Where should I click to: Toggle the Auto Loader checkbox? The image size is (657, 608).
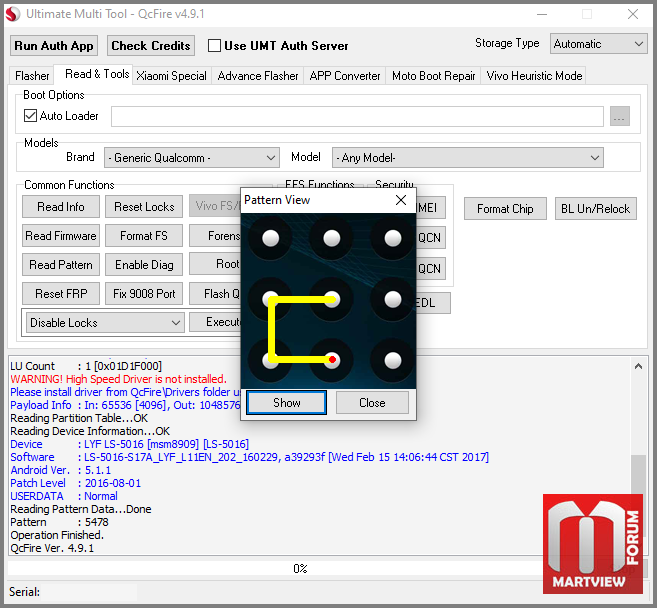tap(30, 116)
